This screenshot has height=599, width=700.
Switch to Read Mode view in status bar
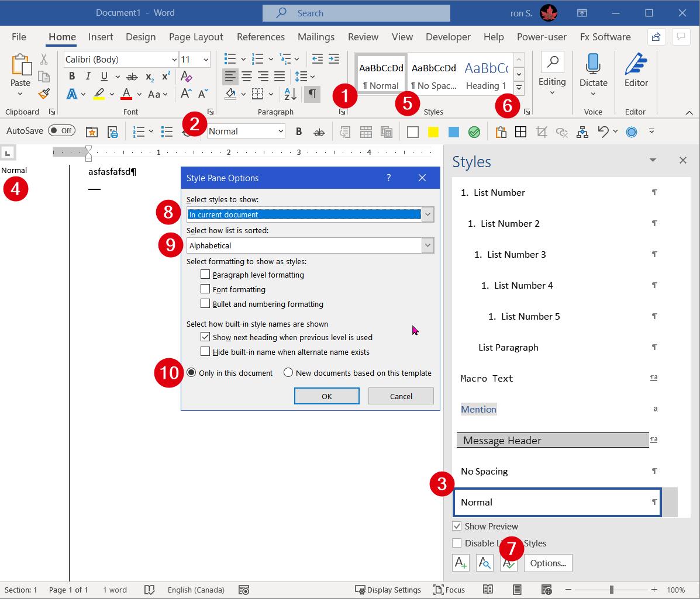(x=488, y=590)
